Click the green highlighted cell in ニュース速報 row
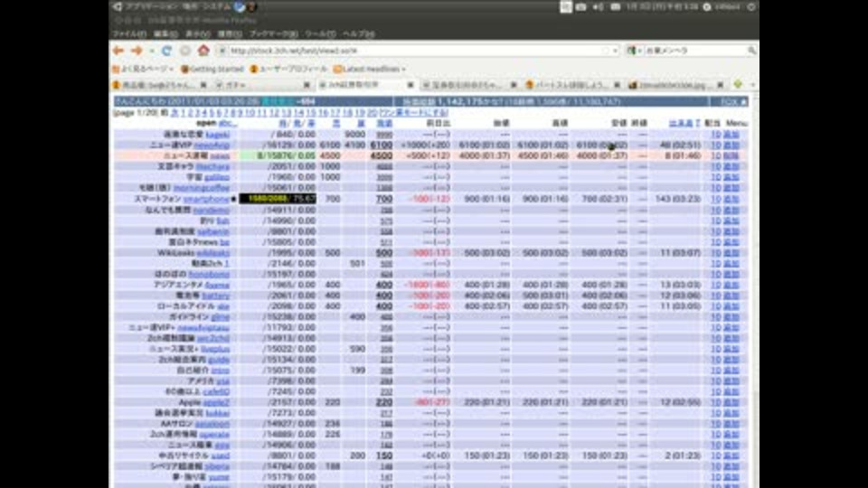Viewport: 868px width, 488px height. [278, 156]
